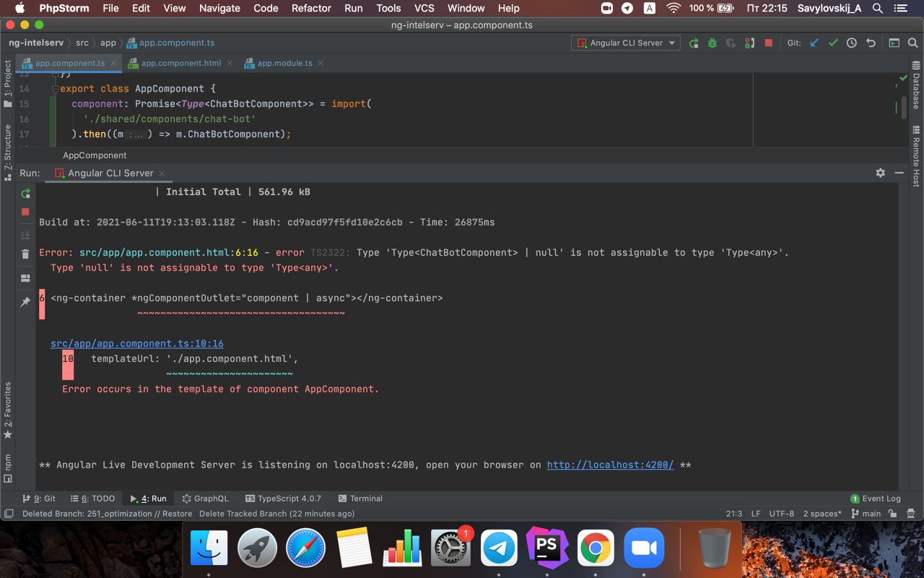Image resolution: width=924 pixels, height=578 pixels.
Task: Collapse the AppComponent class fold marker at line 14
Action: click(54, 89)
